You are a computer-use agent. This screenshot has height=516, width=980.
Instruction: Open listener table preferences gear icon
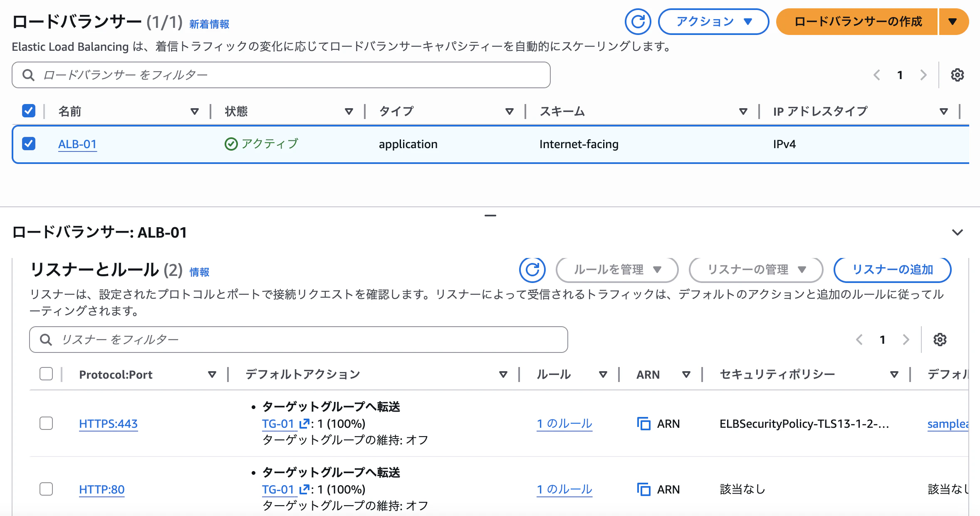point(940,340)
